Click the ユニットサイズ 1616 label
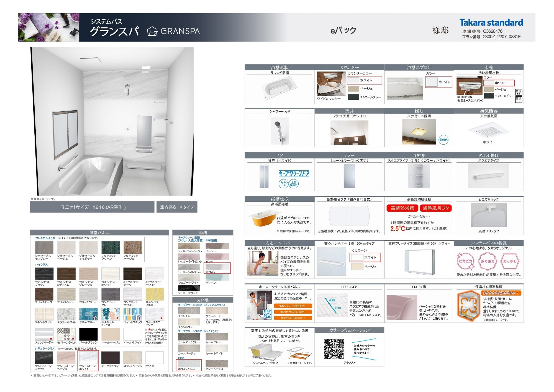 (x=92, y=207)
